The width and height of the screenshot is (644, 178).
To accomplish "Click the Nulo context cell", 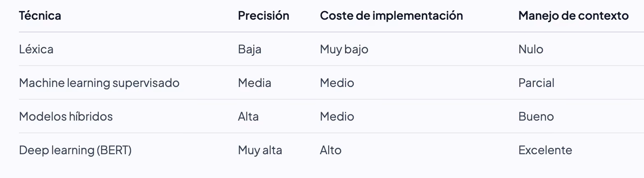I will 530,49.
